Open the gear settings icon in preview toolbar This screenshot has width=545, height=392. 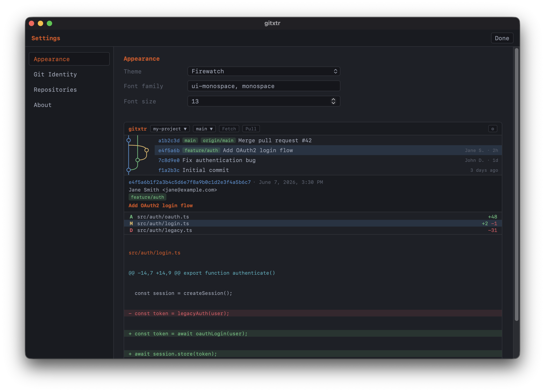point(493,129)
